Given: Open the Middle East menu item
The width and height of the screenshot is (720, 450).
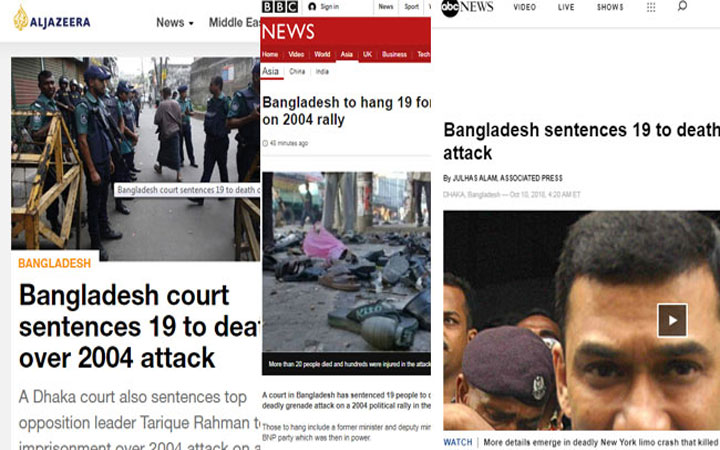Looking at the screenshot, I should (x=234, y=22).
